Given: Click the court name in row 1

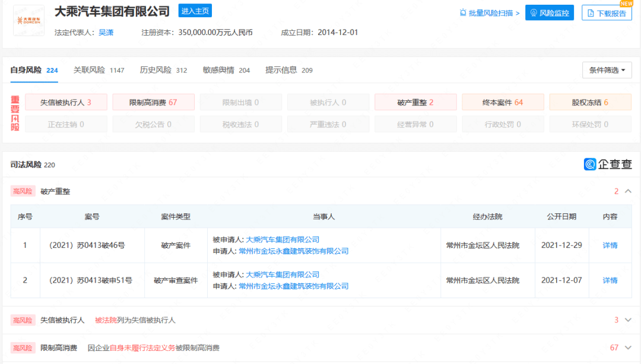Looking at the screenshot, I should pos(483,245).
